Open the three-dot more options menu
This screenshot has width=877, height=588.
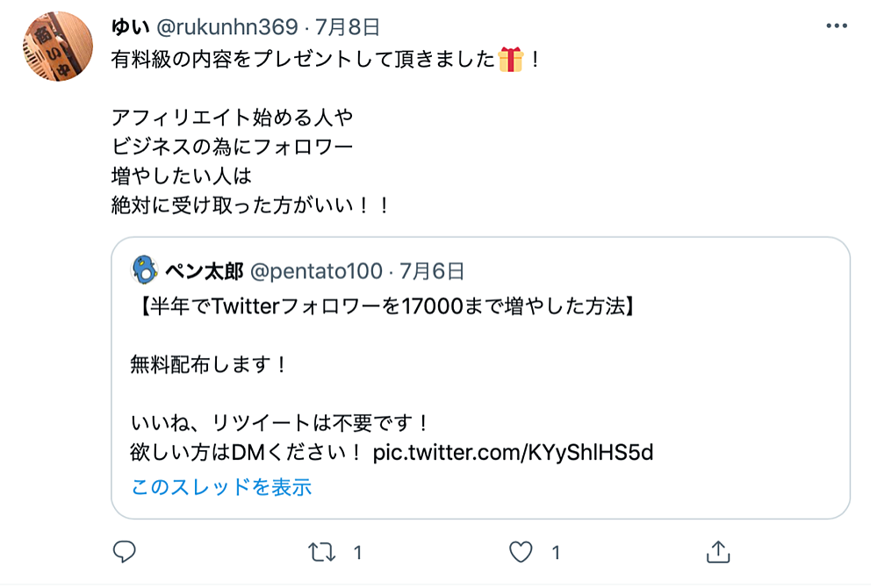click(837, 25)
